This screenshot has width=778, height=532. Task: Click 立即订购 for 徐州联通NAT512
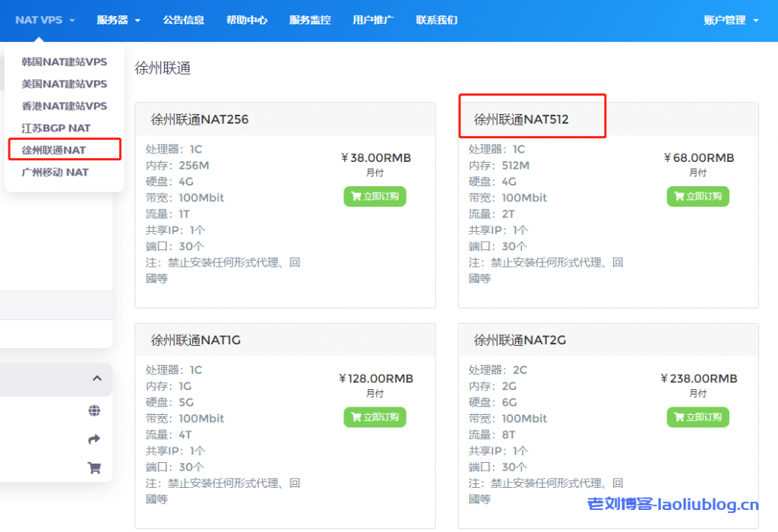697,196
